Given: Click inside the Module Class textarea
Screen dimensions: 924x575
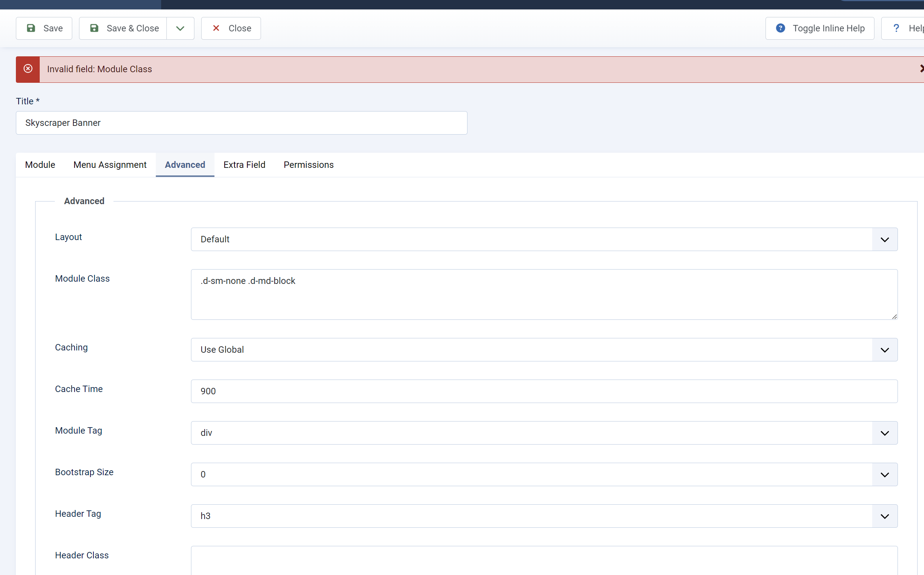Looking at the screenshot, I should [x=544, y=294].
